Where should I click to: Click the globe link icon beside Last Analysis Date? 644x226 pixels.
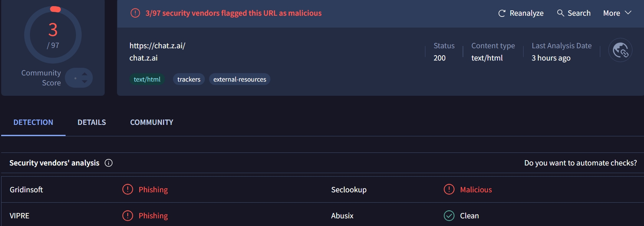coord(620,50)
